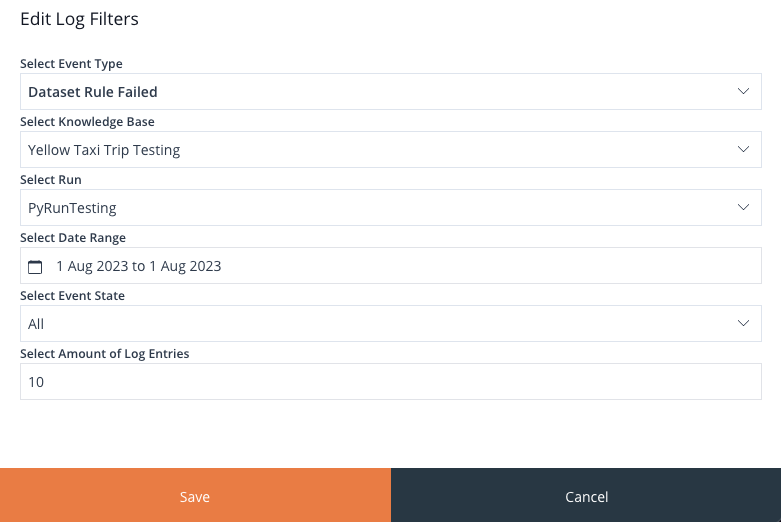Cancel editing log filters
Image resolution: width=781 pixels, height=522 pixels.
[586, 495]
